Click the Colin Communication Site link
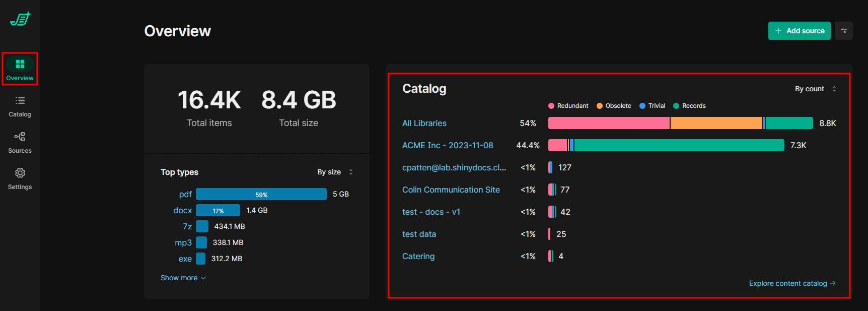 point(451,190)
